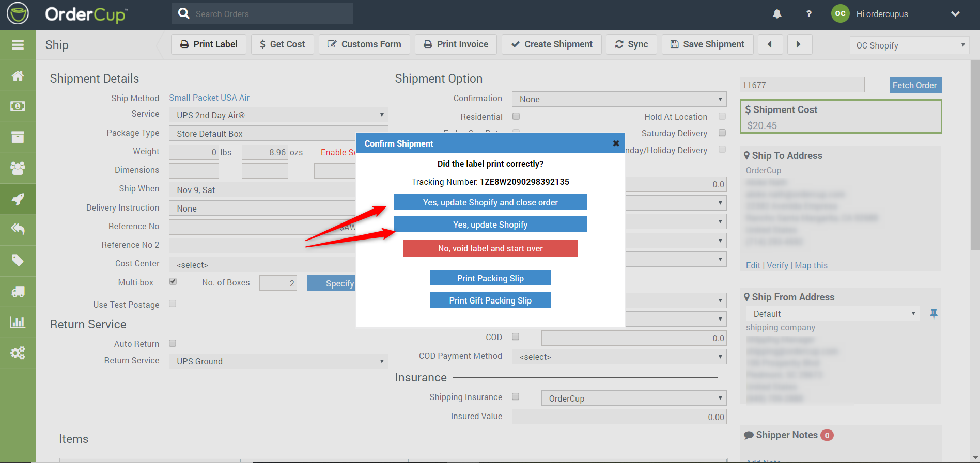The width and height of the screenshot is (980, 463).
Task: Click the No. of Boxes field
Action: click(278, 283)
